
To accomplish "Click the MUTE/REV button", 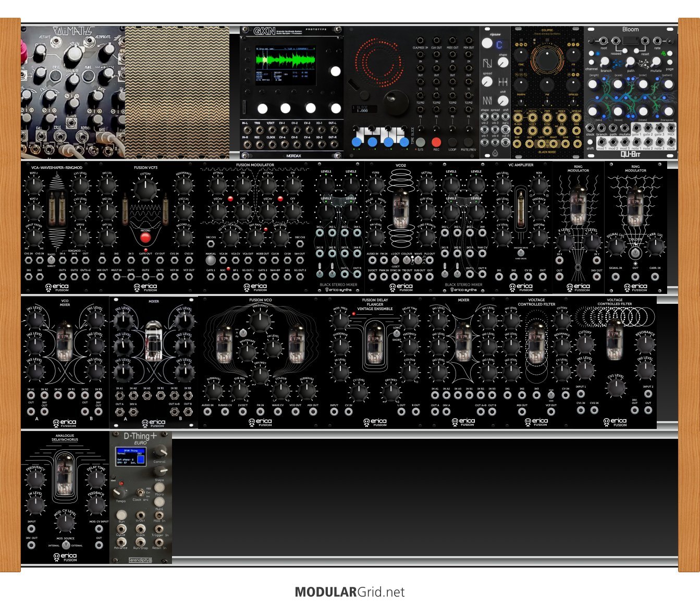I will (468, 142).
